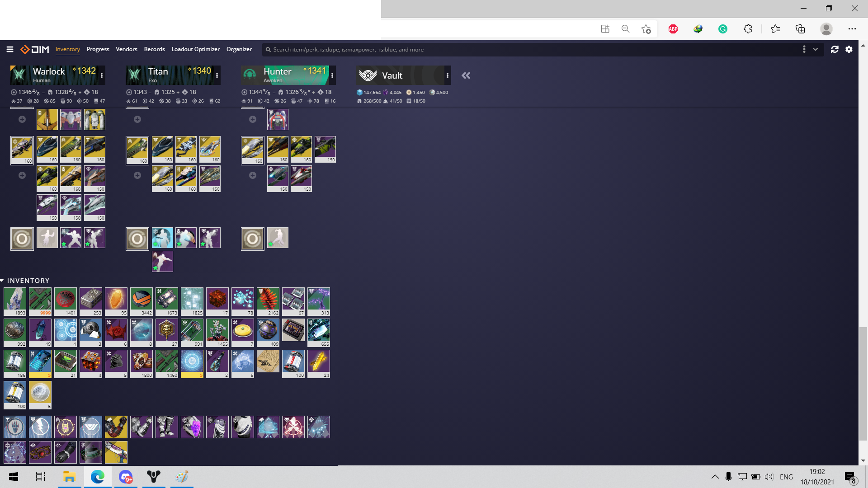The image size is (868, 488).
Task: Switch to the Inventory tab
Action: pos(67,49)
